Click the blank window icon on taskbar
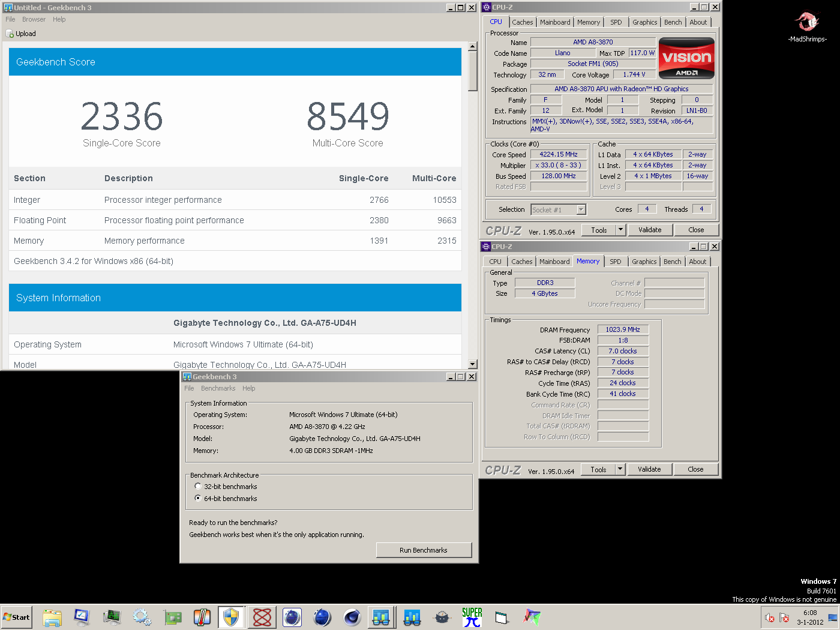 pyautogui.click(x=502, y=617)
